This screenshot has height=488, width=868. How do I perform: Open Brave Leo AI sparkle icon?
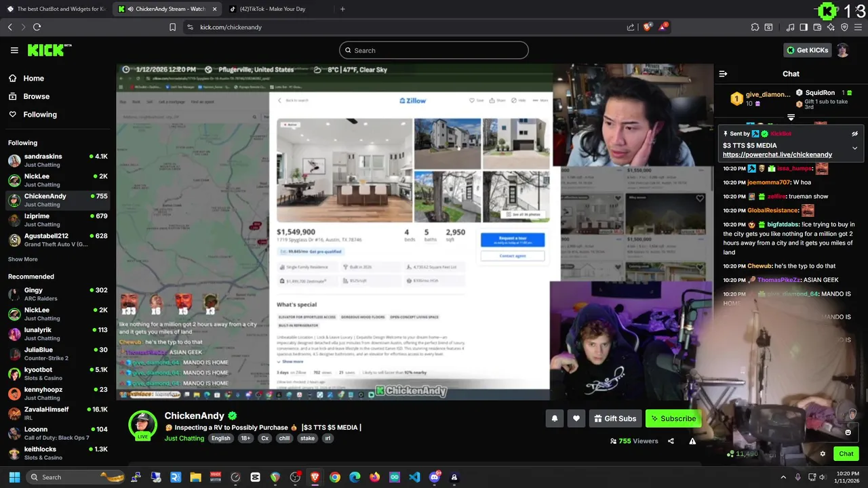[x=831, y=27]
